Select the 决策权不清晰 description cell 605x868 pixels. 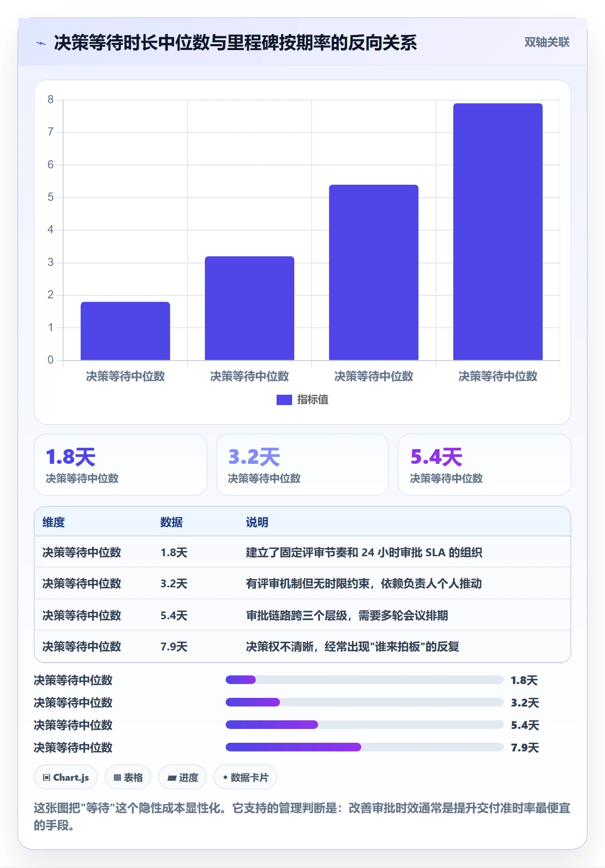click(x=353, y=646)
